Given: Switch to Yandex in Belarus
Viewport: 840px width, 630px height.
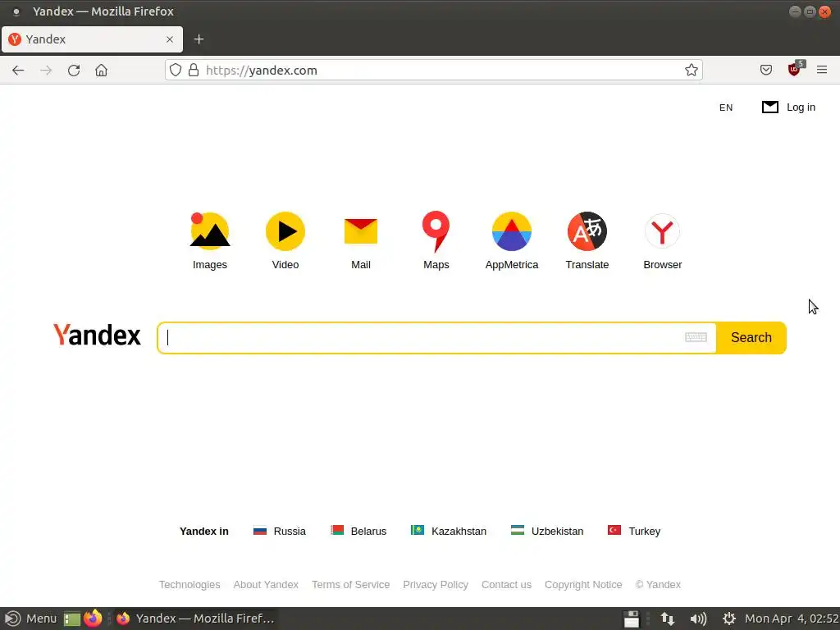Looking at the screenshot, I should 358,531.
